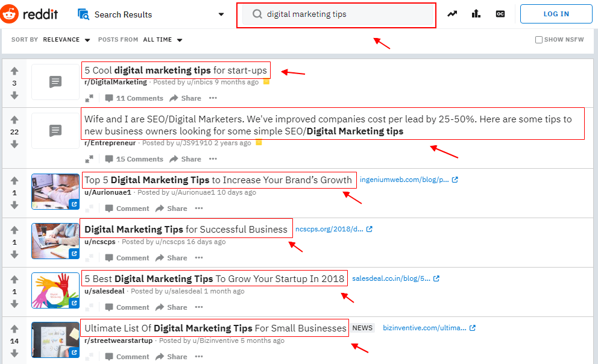Open user profile u/inbics
This screenshot has width=598, height=364.
200,82
